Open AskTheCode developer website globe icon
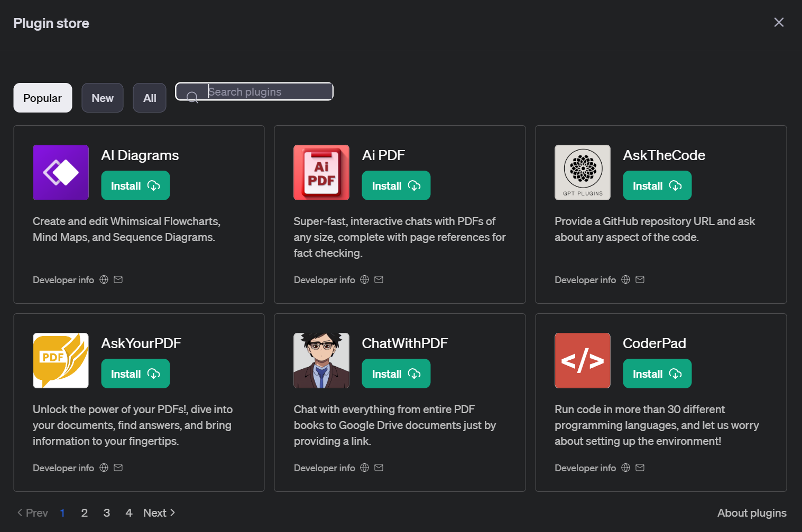The height and width of the screenshot is (532, 802). point(625,279)
